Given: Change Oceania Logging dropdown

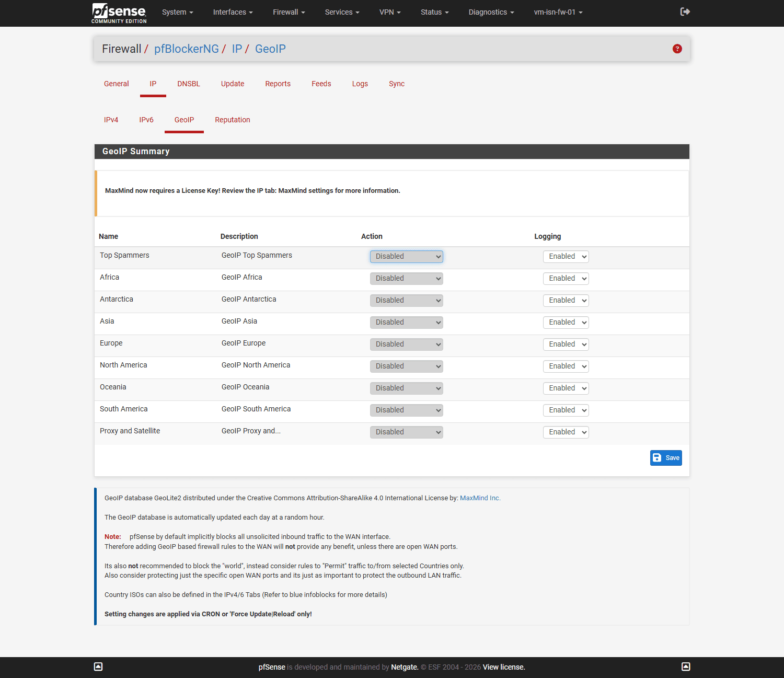Looking at the screenshot, I should [566, 388].
